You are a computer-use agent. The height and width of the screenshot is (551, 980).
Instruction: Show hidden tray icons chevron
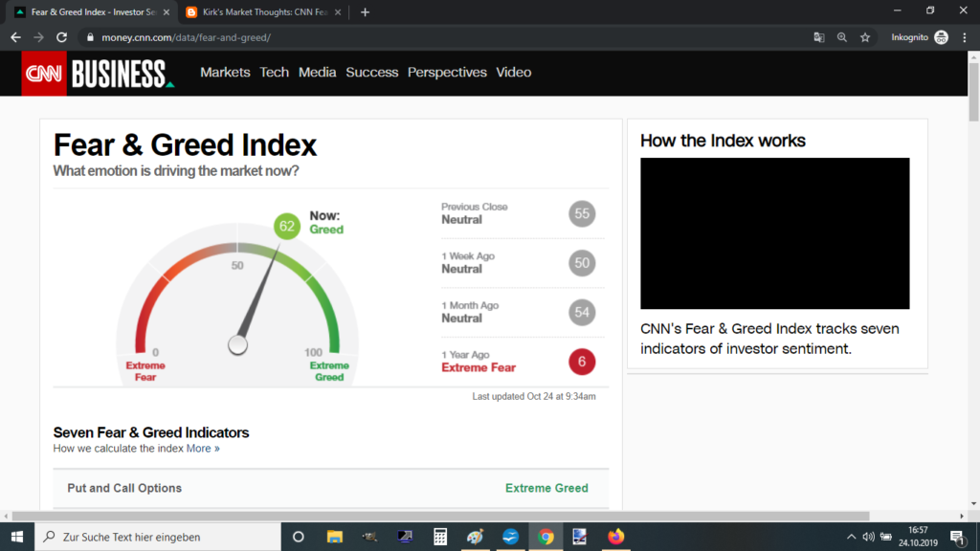[851, 537]
